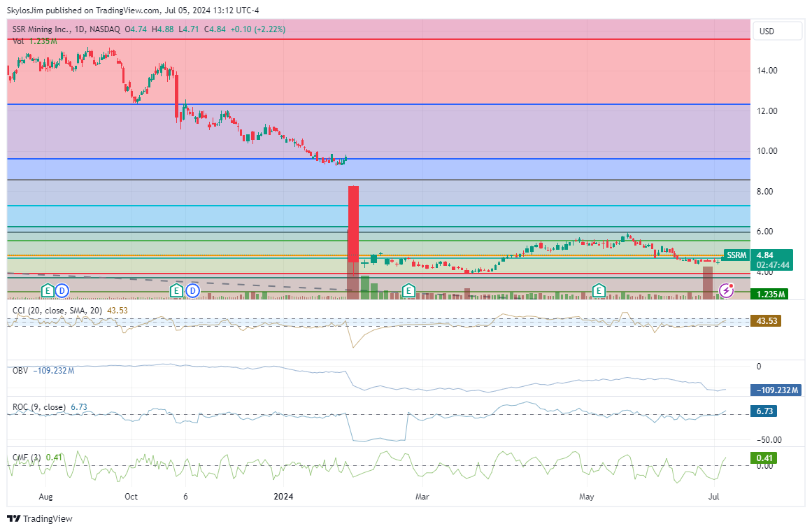812x531 pixels.
Task: Click the −109.232M OBV axis label
Action: tap(776, 390)
